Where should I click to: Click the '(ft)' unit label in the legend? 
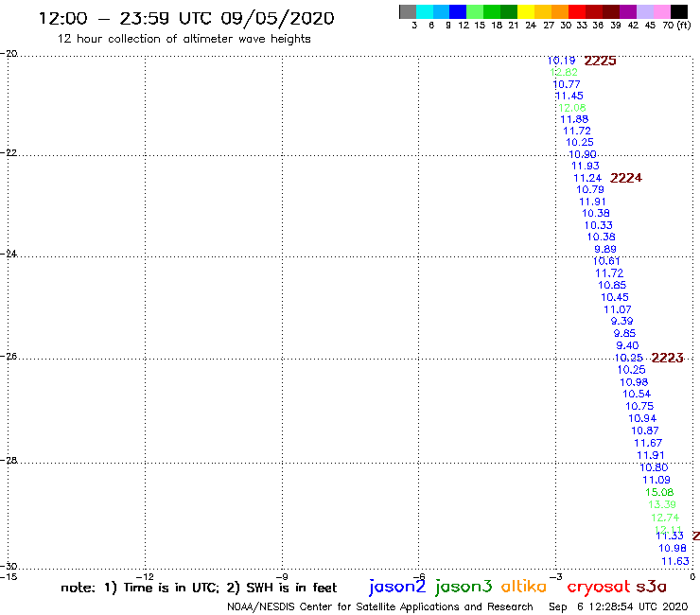pyautogui.click(x=684, y=25)
